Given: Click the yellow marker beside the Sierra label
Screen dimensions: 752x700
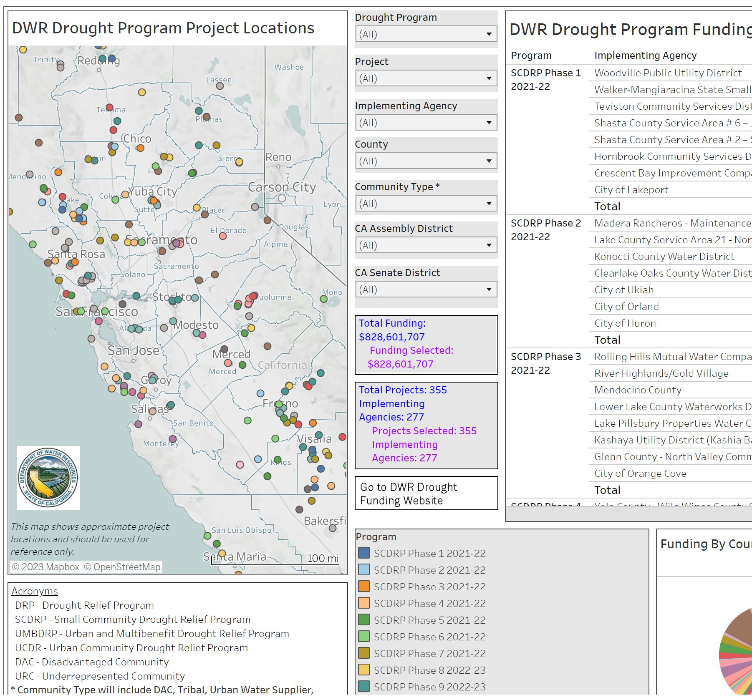Looking at the screenshot, I should pos(239,162).
